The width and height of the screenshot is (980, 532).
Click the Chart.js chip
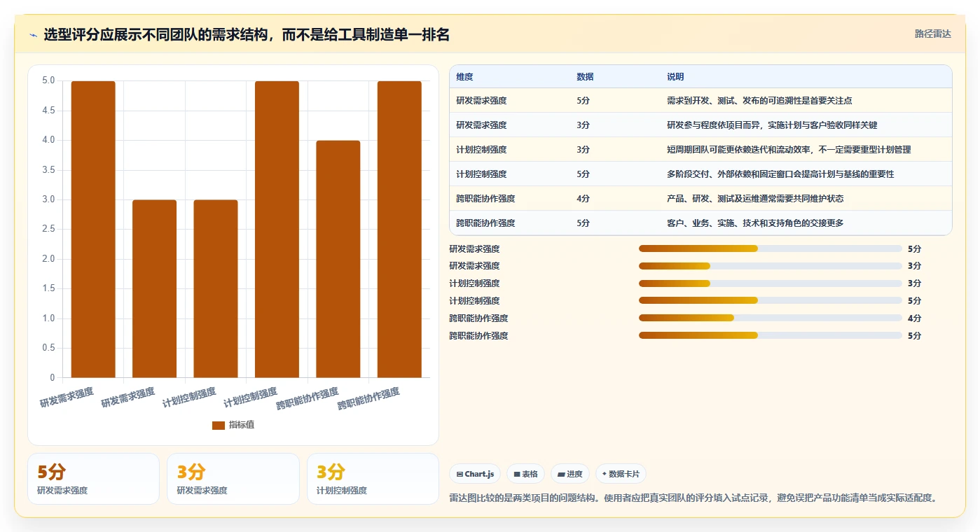pyautogui.click(x=475, y=474)
